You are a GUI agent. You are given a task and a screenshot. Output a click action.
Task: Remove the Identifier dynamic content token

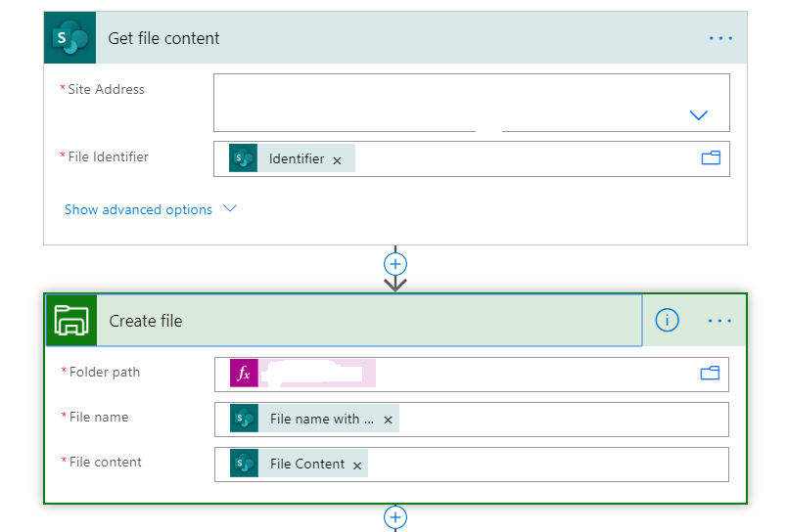pyautogui.click(x=337, y=159)
